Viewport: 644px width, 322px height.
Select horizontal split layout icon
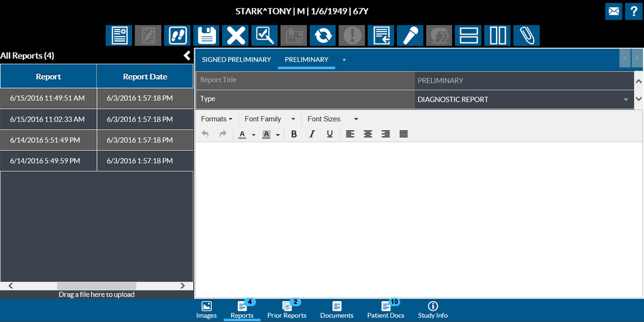pyautogui.click(x=468, y=35)
